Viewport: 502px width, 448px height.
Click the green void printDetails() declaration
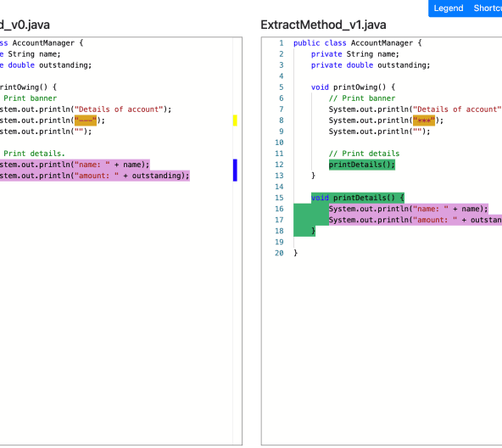[x=358, y=198]
